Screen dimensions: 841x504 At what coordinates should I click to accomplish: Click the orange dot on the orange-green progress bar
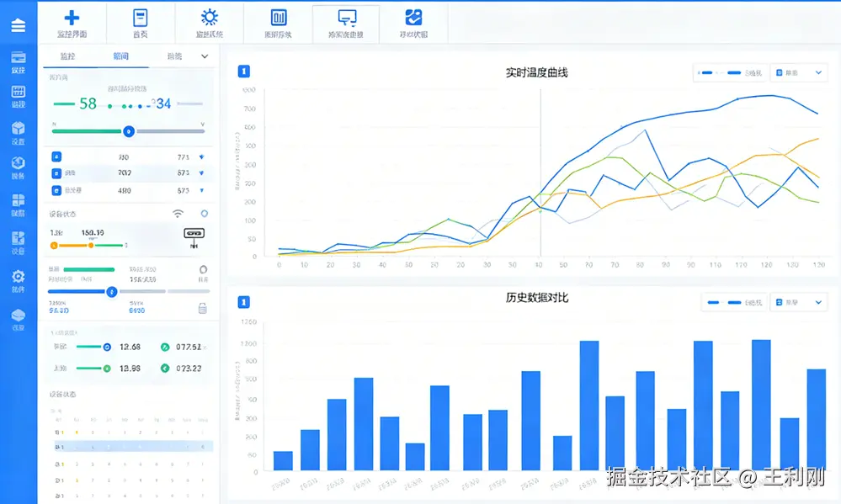(x=91, y=245)
